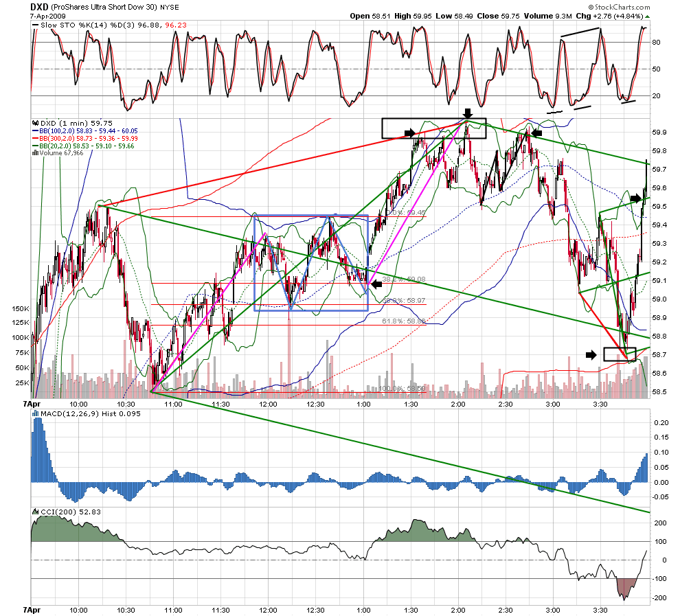Click the 100.0%: 58.50 Fibonacci label
The width and height of the screenshot is (680, 616).
(402, 389)
